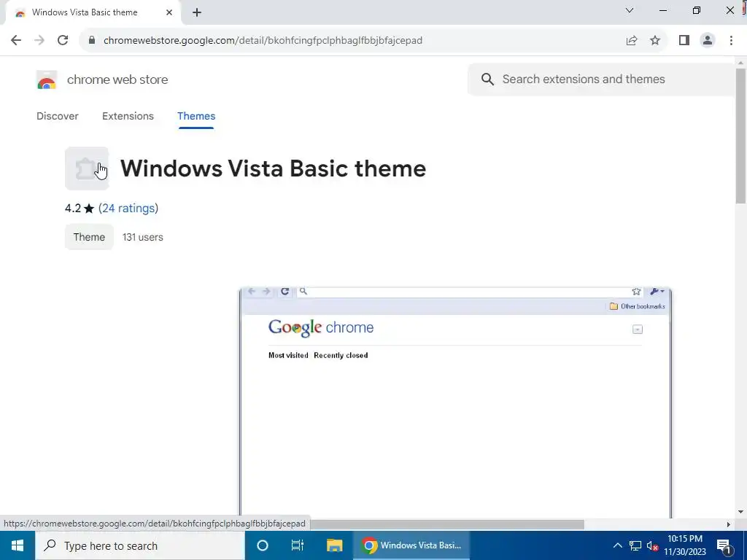Switch to the Extensions tab
This screenshot has height=560, width=747.
[128, 116]
